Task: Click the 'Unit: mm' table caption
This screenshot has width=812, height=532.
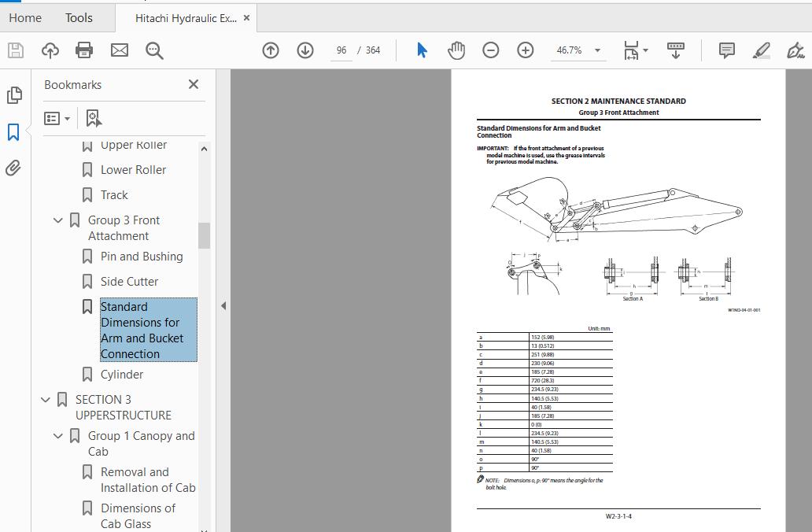Action: (x=599, y=328)
